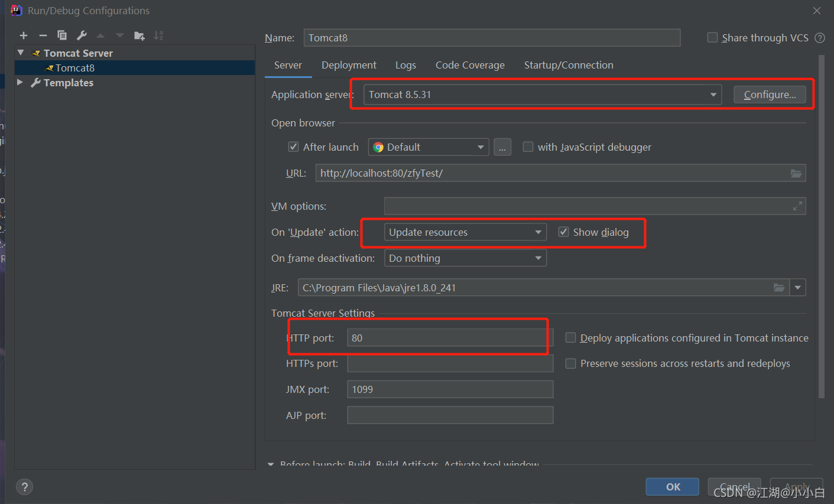Add a new run configuration
This screenshot has width=834, height=504.
point(24,35)
